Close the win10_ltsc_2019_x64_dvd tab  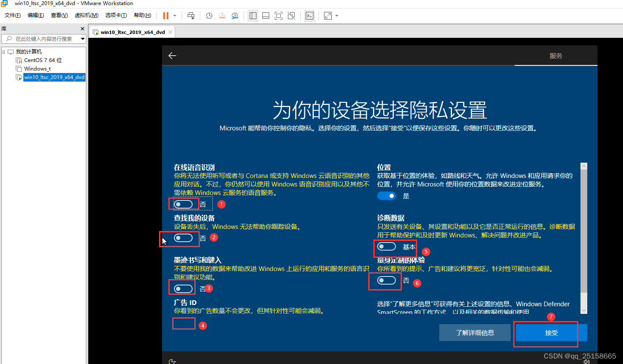(x=171, y=32)
